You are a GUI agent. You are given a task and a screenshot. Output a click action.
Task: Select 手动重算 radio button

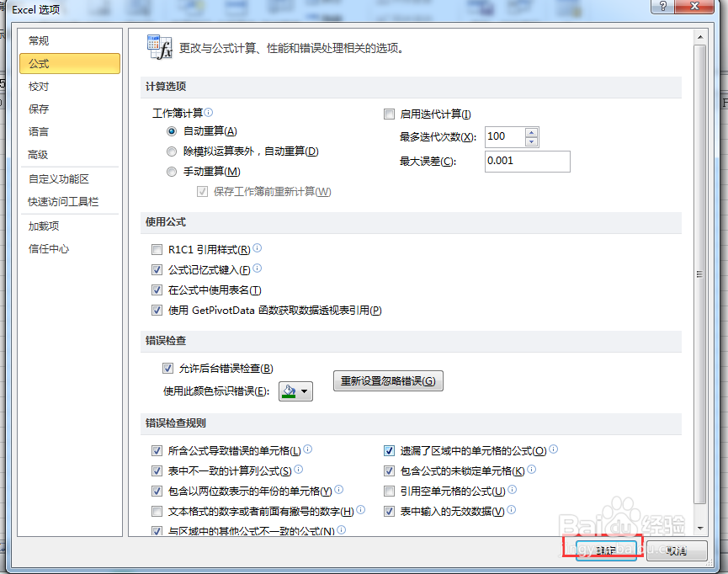click(x=172, y=172)
